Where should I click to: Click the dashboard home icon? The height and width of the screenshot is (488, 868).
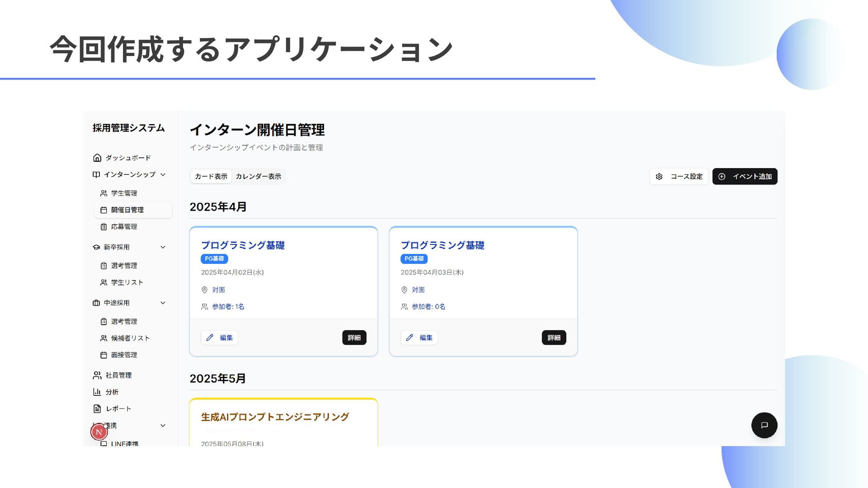click(97, 158)
